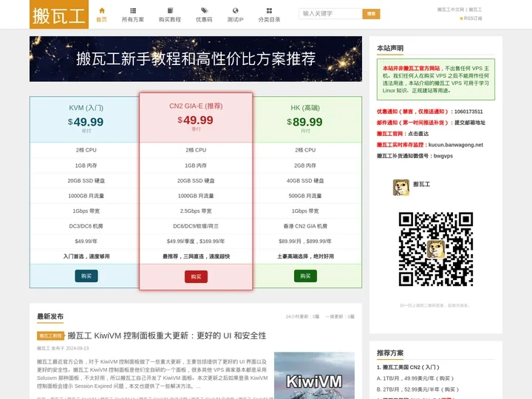Click the 最新发布 section heading
The width and height of the screenshot is (532, 399).
coord(50,316)
